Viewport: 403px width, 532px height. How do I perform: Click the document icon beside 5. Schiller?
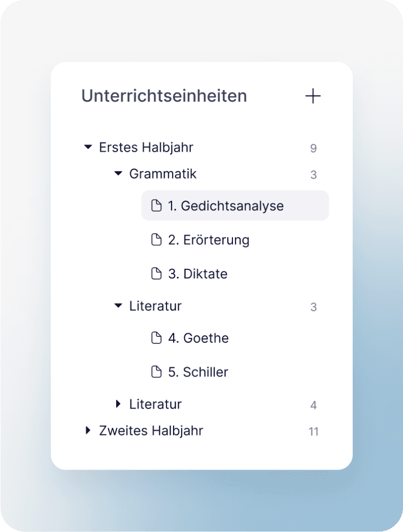[x=157, y=372]
